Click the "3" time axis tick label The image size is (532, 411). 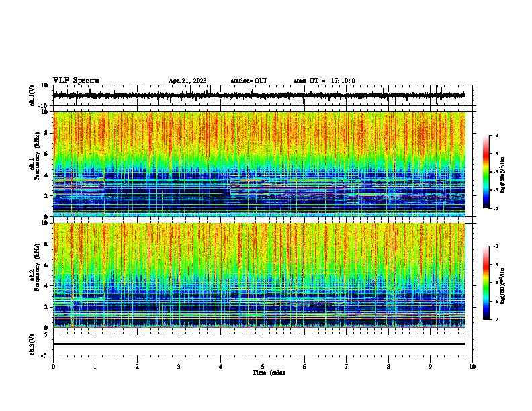(179, 367)
